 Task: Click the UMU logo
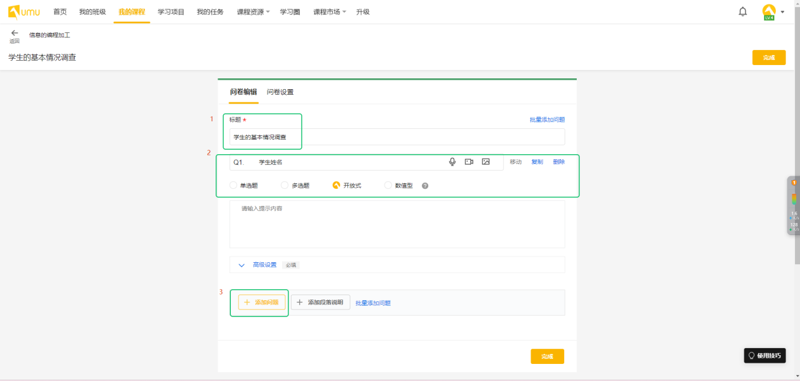tap(24, 12)
